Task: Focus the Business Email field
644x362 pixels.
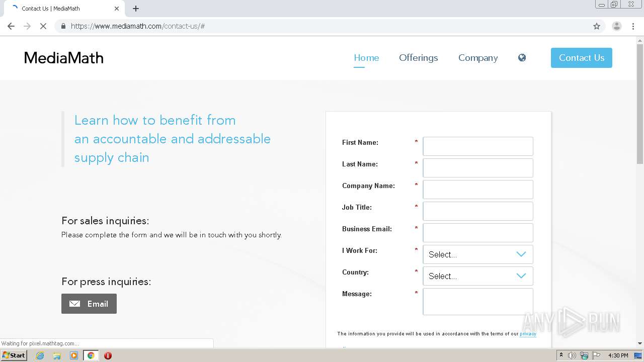Action: (x=478, y=233)
